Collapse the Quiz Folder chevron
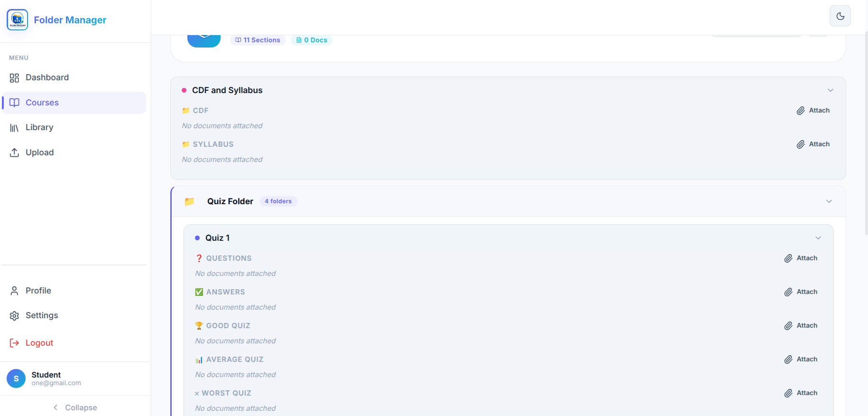The image size is (868, 416). 829,201
